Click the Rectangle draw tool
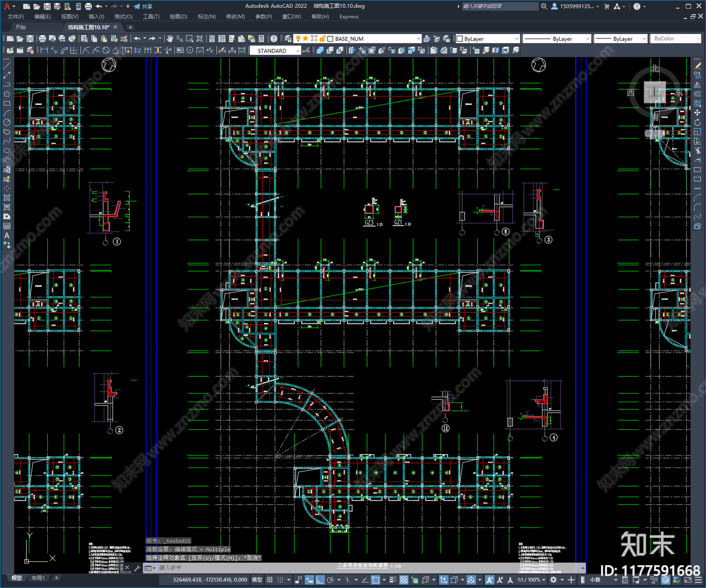Viewport: 706px width, 588px height. tap(7, 104)
